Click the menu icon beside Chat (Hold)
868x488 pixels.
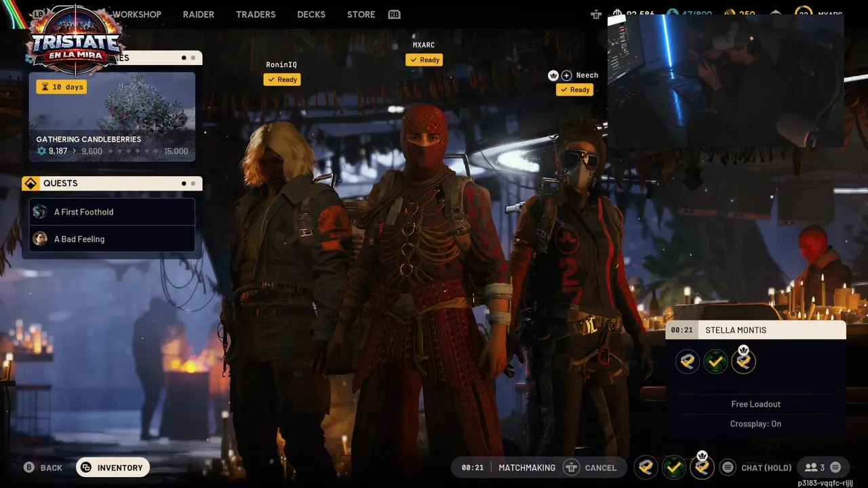point(728,467)
